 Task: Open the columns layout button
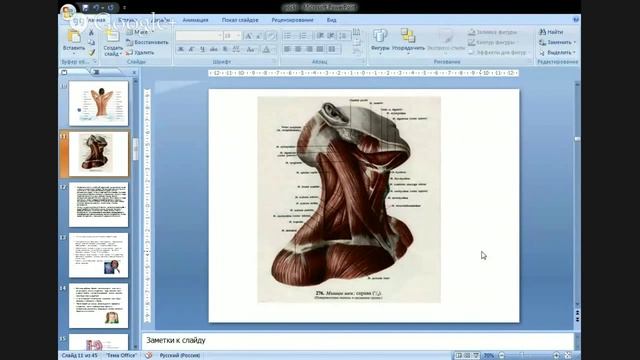point(333,49)
